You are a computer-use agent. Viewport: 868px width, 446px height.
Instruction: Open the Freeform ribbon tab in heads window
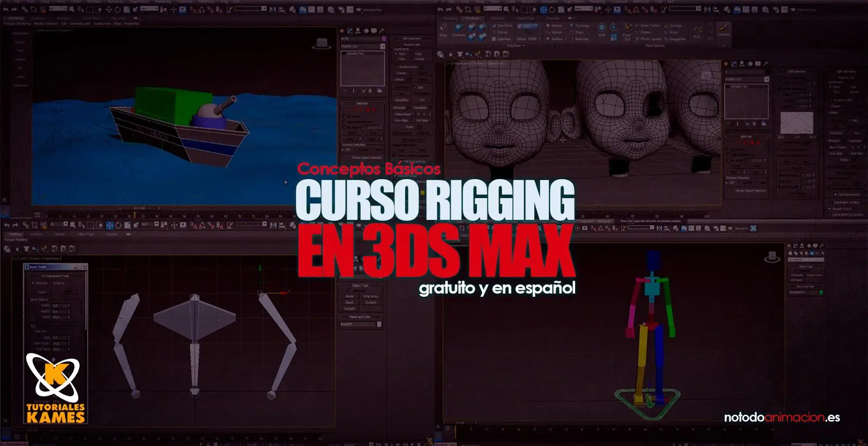(473, 18)
